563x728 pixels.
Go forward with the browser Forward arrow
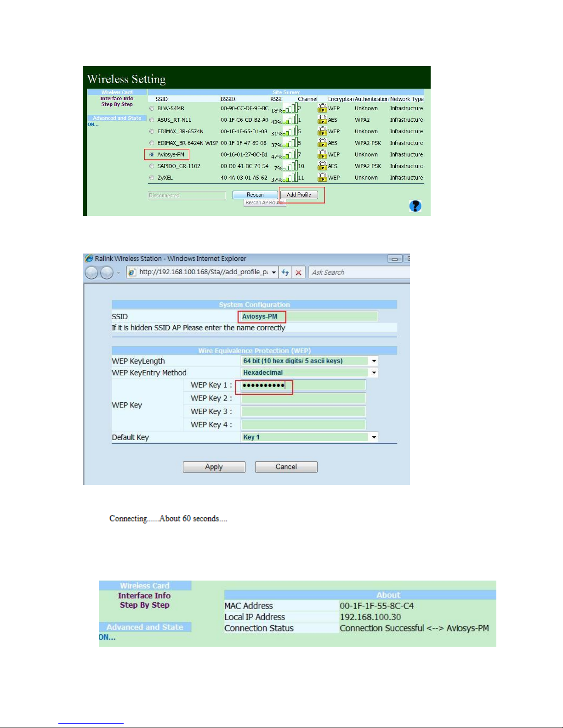pos(107,273)
